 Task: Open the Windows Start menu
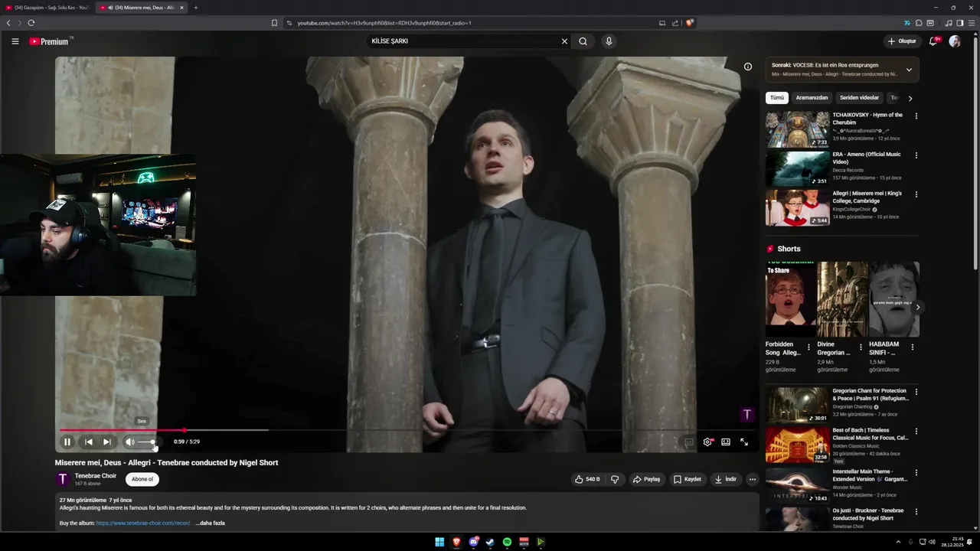[x=439, y=542]
